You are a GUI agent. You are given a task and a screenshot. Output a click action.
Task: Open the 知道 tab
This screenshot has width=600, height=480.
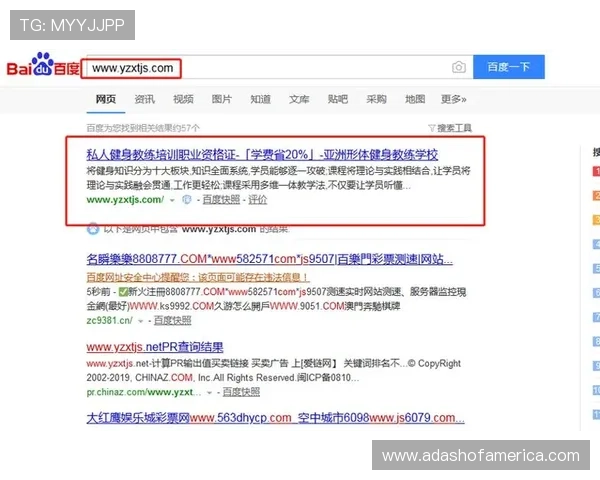point(261,100)
